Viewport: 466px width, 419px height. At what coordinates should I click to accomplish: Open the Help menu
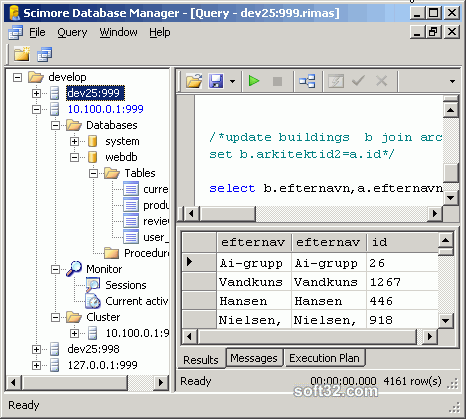(x=160, y=32)
